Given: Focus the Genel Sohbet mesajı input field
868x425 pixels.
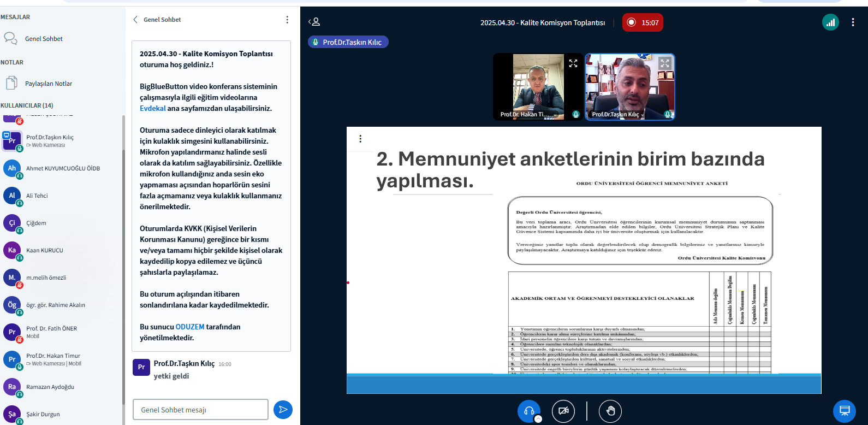Looking at the screenshot, I should (x=200, y=410).
